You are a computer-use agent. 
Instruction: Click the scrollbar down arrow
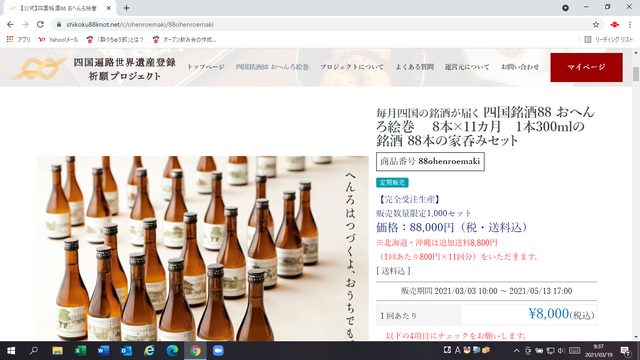pyautogui.click(x=636, y=337)
